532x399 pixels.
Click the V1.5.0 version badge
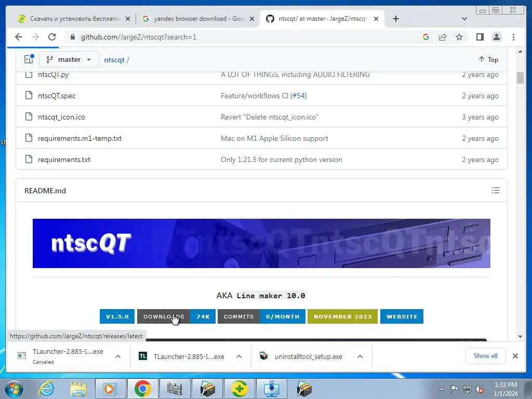(117, 316)
